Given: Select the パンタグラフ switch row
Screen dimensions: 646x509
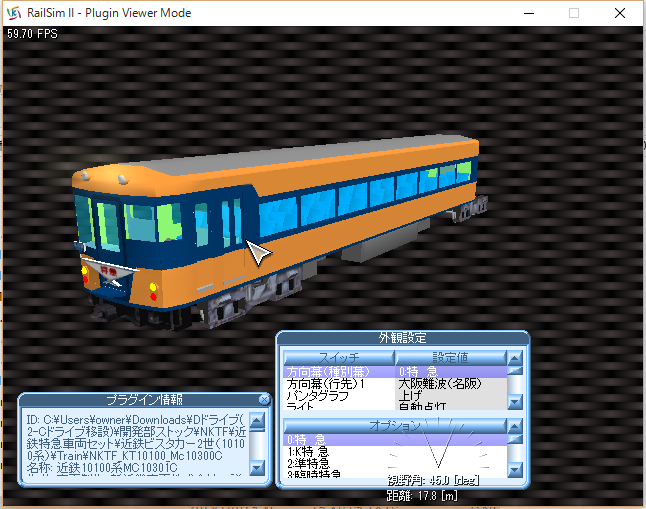Looking at the screenshot, I should click(x=339, y=395).
